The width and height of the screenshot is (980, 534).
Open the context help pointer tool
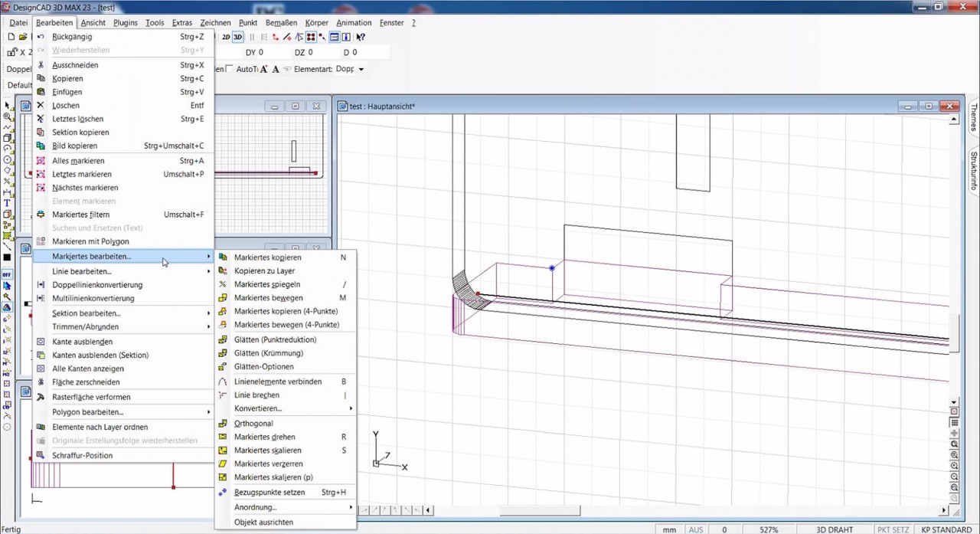pyautogui.click(x=361, y=37)
